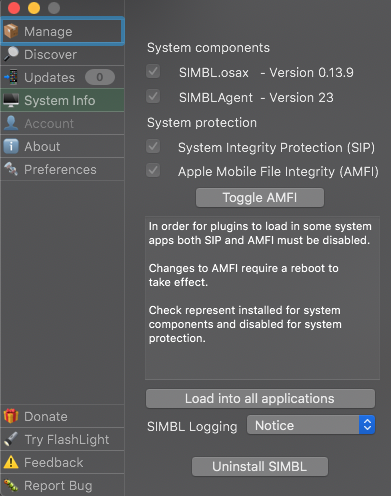Toggle System Integrity Protection checkbox

tap(153, 146)
